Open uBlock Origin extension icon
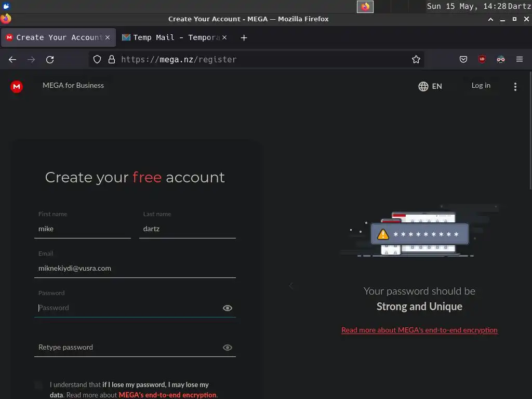This screenshot has width=532, height=399. click(482, 59)
